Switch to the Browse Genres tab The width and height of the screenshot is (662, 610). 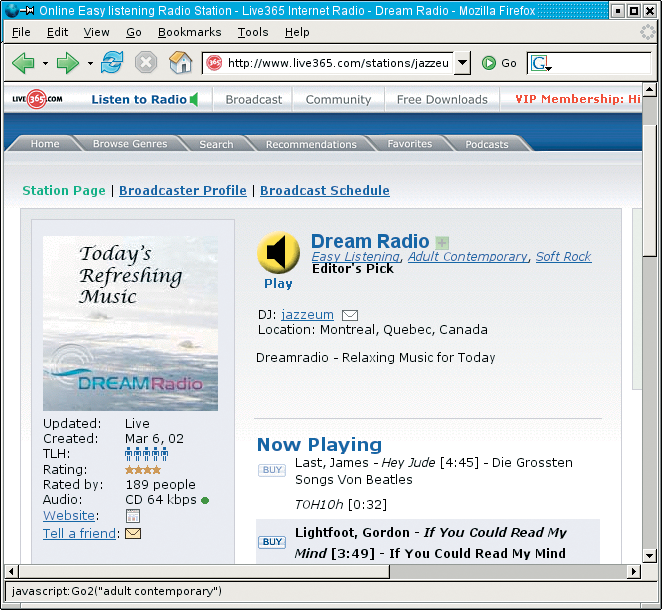click(130, 144)
